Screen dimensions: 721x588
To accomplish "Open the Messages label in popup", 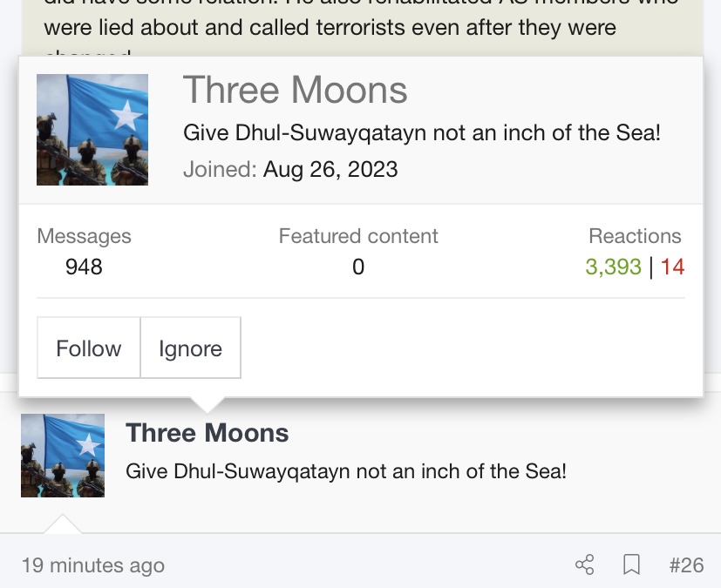I will [85, 236].
